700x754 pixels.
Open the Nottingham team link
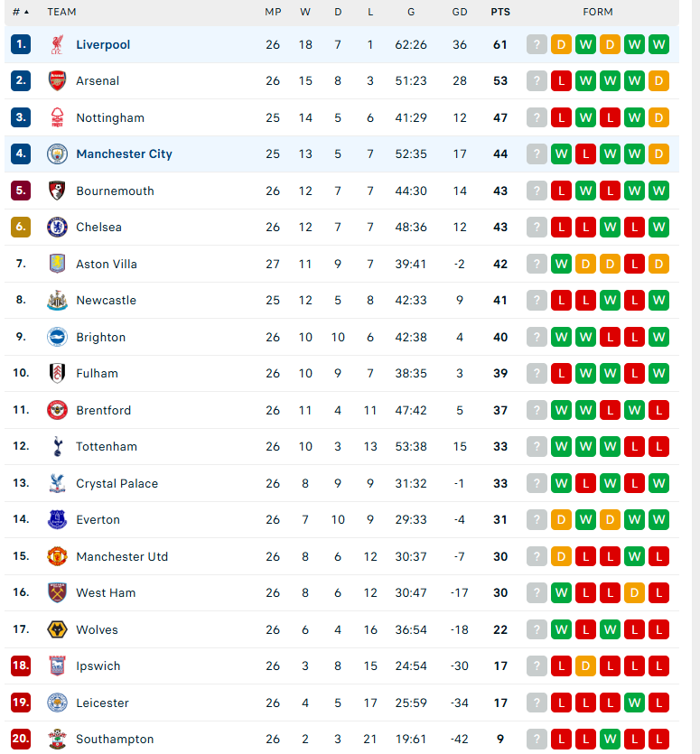tap(110, 117)
